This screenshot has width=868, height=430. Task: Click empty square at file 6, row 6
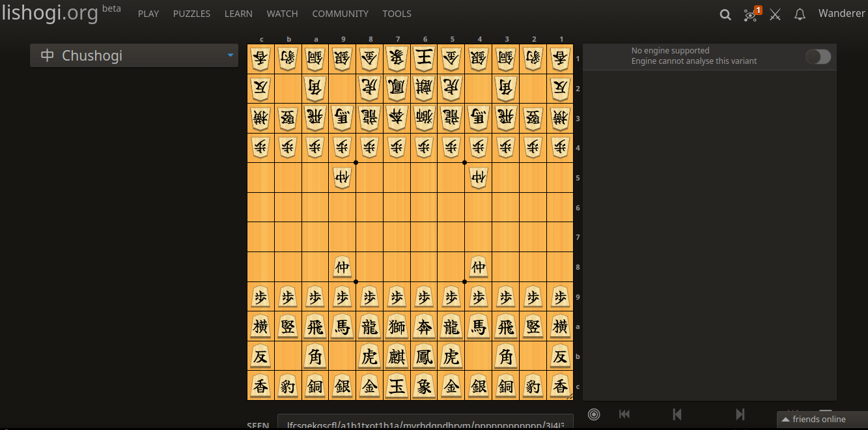424,208
